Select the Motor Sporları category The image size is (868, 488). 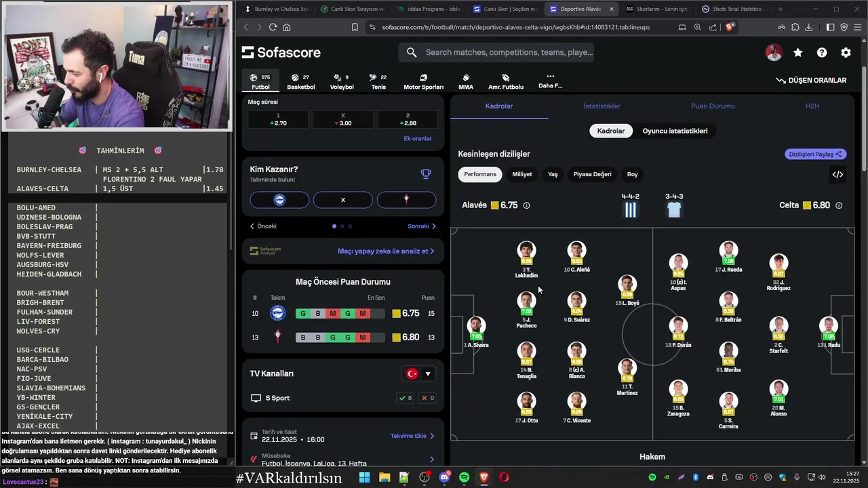[x=423, y=82]
